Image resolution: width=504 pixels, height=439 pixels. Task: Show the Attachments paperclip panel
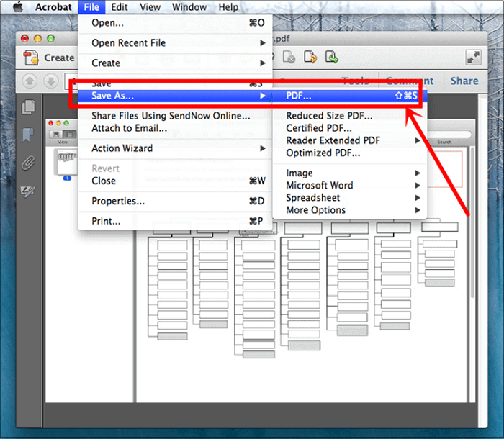(29, 163)
